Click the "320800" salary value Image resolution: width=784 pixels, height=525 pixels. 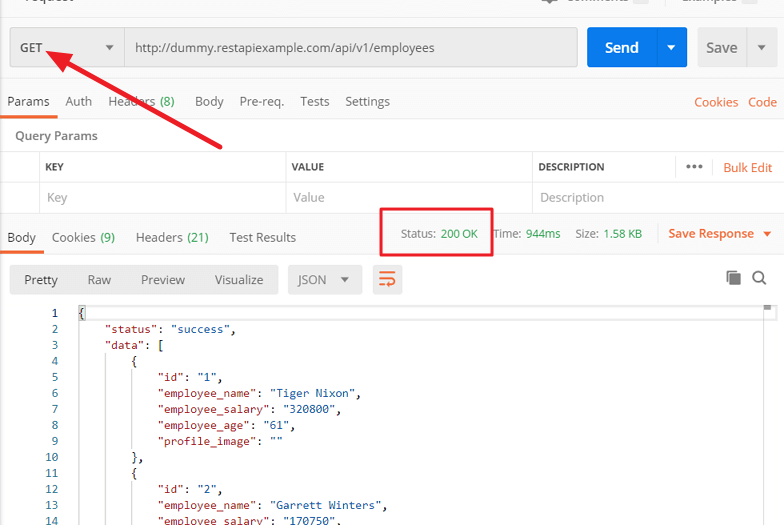(x=309, y=410)
